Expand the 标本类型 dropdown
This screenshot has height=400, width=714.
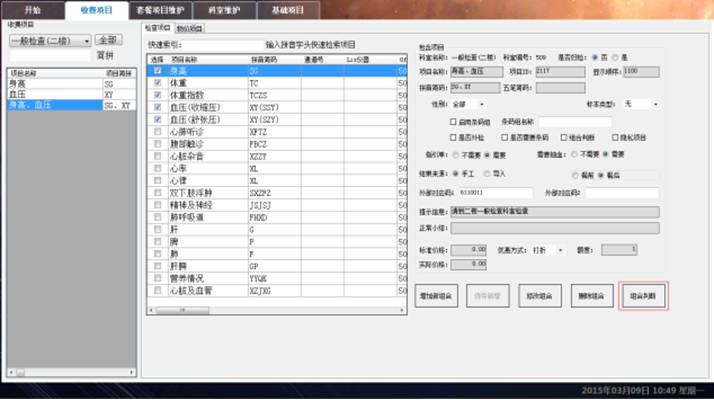[655, 103]
